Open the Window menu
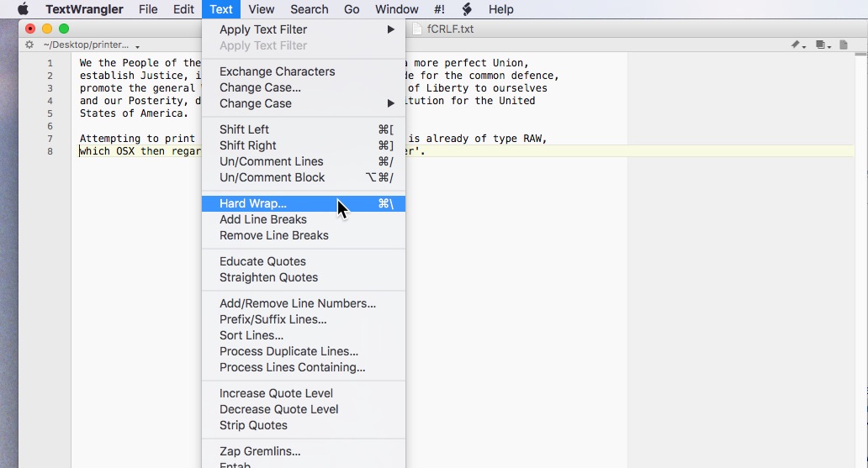This screenshot has width=868, height=468. [397, 9]
